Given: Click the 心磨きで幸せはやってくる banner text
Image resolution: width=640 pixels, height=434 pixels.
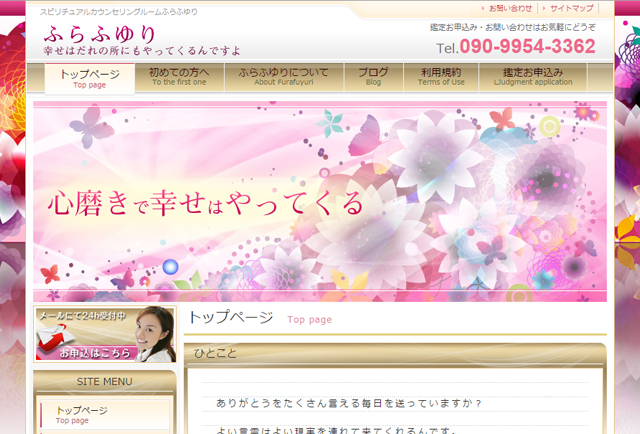Looking at the screenshot, I should 206,203.
